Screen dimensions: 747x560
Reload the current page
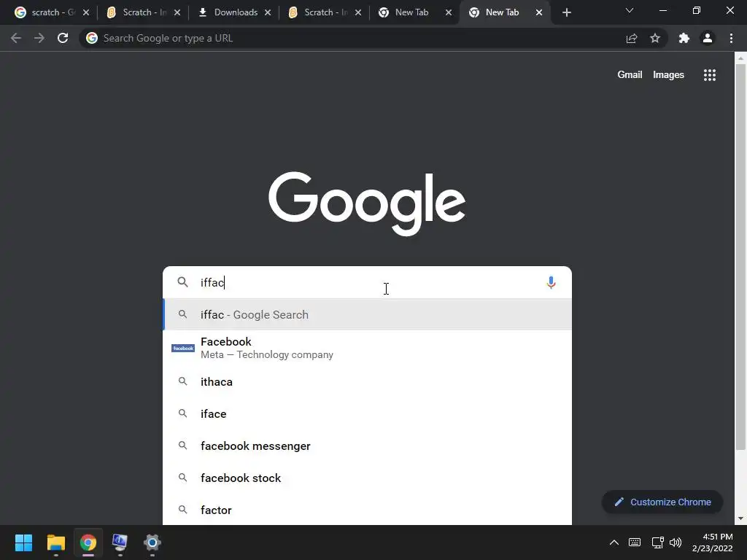(63, 38)
